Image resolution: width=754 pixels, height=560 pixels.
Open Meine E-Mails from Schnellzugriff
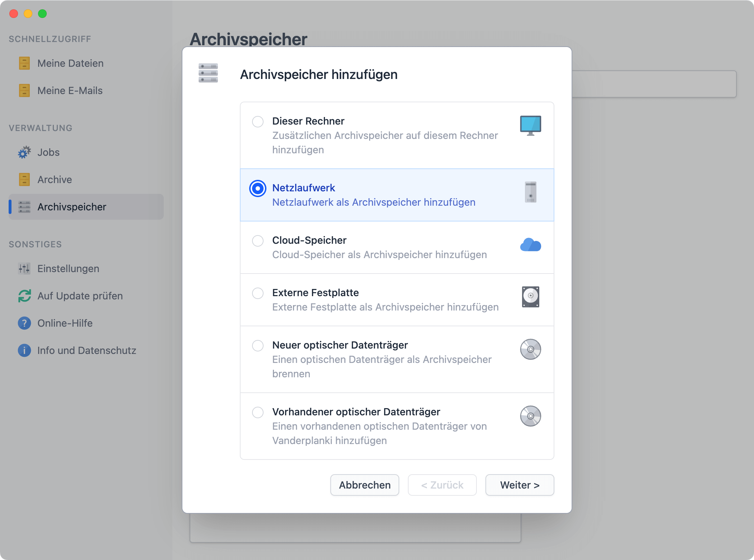coord(70,90)
